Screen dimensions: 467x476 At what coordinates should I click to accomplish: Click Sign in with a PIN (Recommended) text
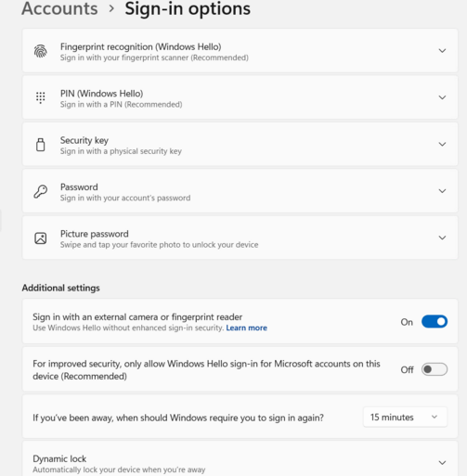pos(121,105)
